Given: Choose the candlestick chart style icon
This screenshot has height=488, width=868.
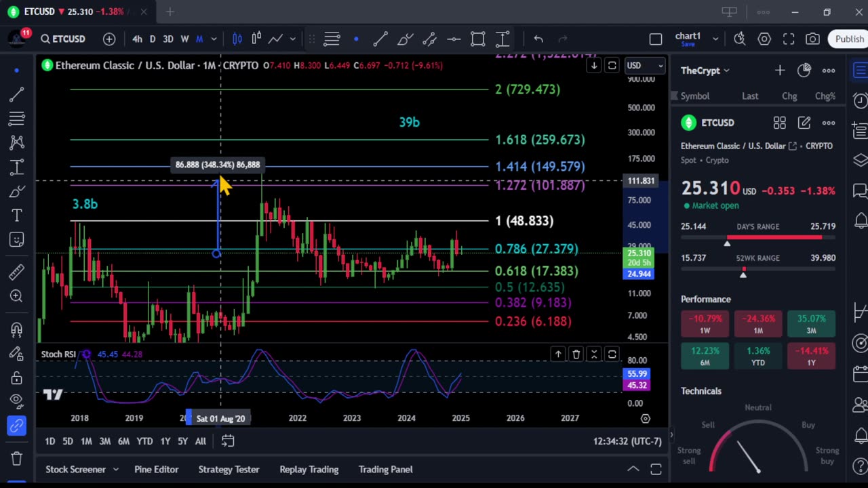Looking at the screenshot, I should point(237,39).
